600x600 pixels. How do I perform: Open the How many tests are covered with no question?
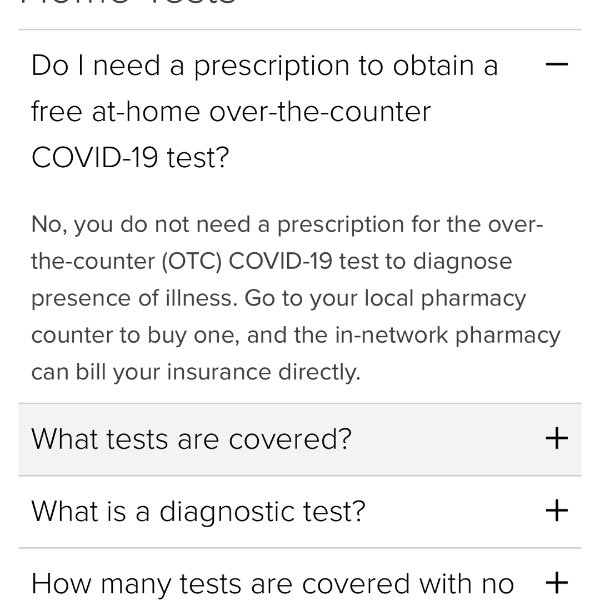coord(272,585)
